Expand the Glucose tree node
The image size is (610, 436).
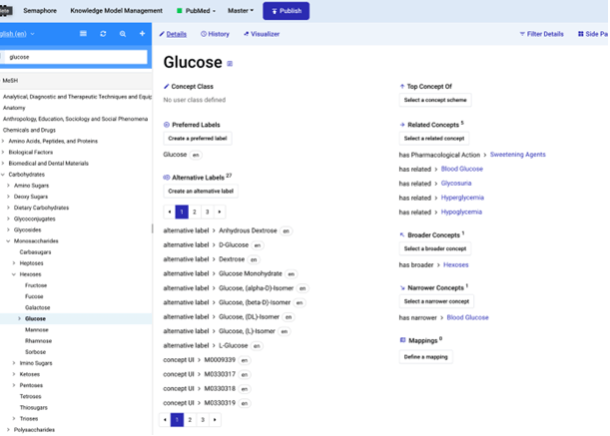pyautogui.click(x=19, y=319)
